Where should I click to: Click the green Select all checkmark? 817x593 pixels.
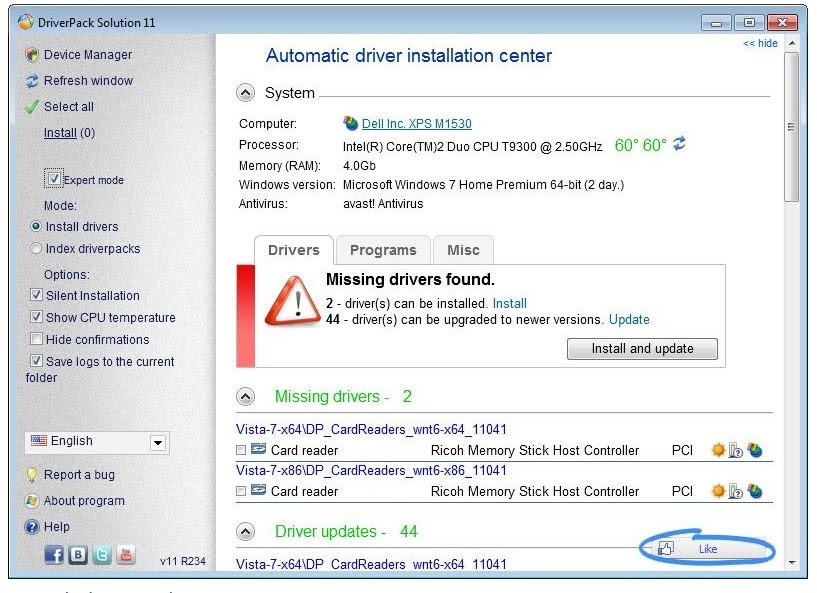(x=32, y=107)
